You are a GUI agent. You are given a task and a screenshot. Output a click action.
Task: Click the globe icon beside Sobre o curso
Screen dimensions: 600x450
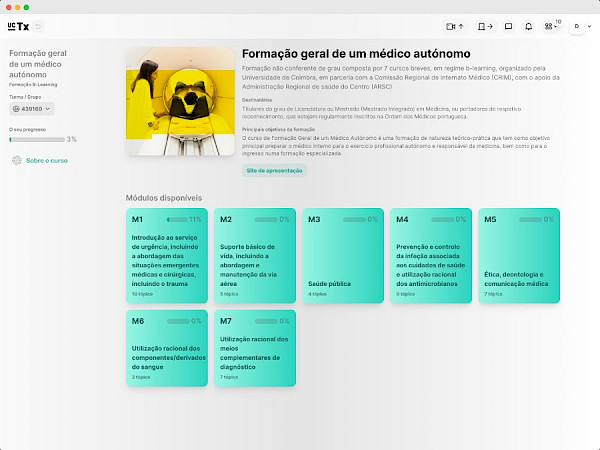[x=16, y=160]
